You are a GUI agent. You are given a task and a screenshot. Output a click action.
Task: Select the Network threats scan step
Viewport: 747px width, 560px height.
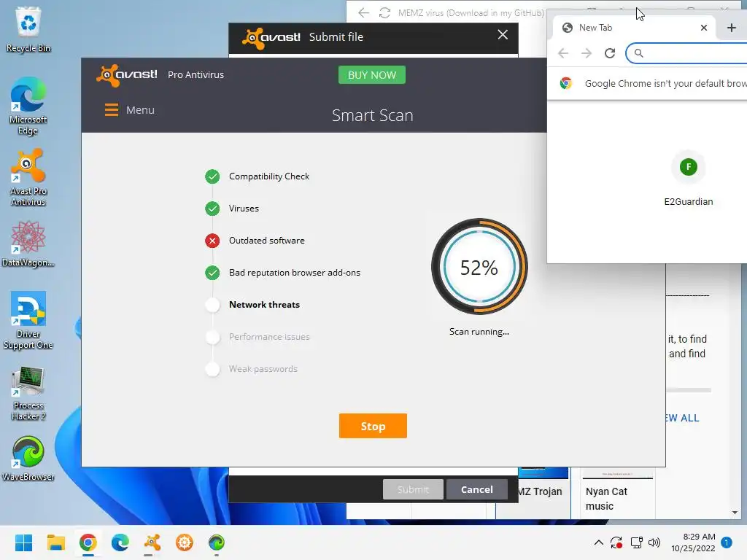tap(264, 305)
